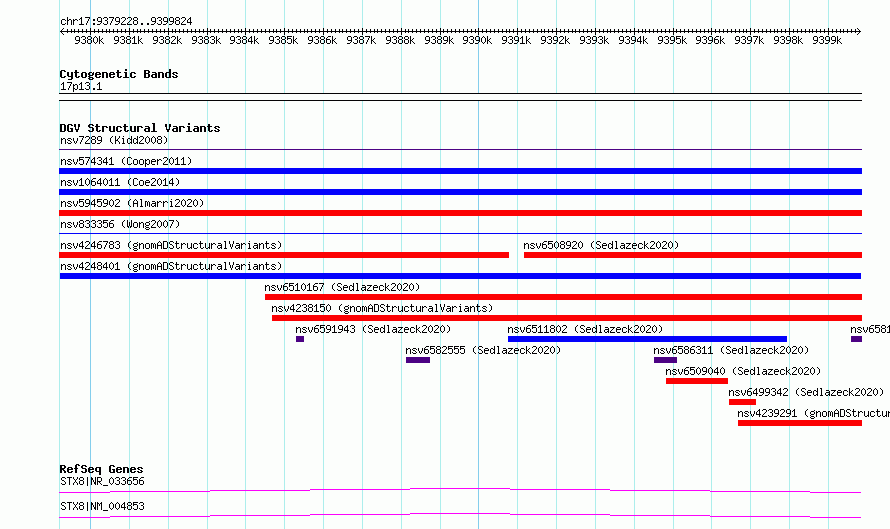Click the blue nsv6511802 variant bar
Screen dimensions: 890x529
pos(647,339)
